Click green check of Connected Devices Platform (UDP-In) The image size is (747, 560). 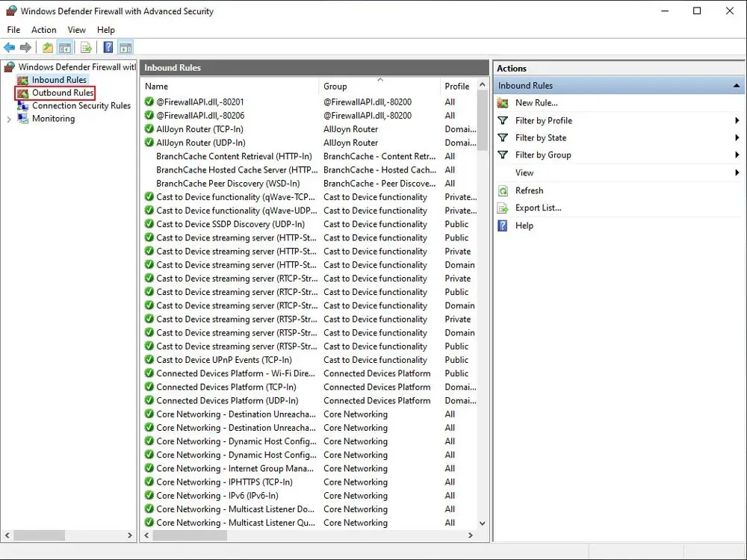(149, 400)
